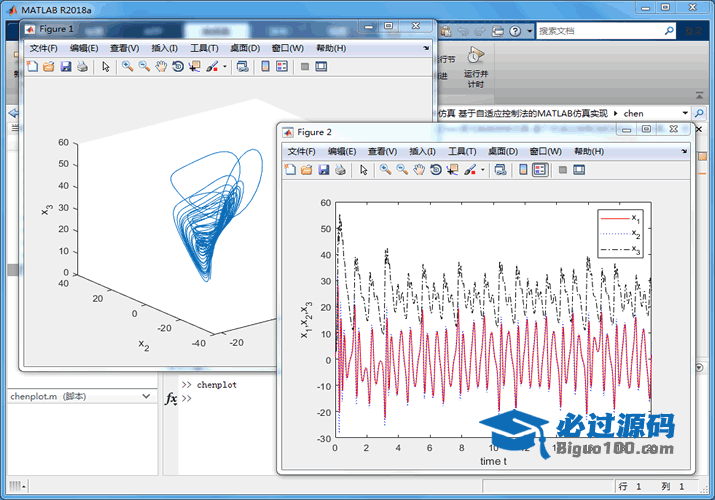Click dock arrow in Figure 2 menu bar
This screenshot has width=715, height=500.
[x=684, y=151]
